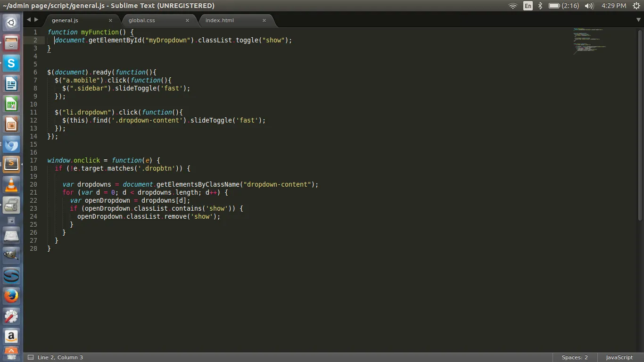Screen dimensions: 644x362
Task: Click the next tab right arrow
Action: pos(36,20)
